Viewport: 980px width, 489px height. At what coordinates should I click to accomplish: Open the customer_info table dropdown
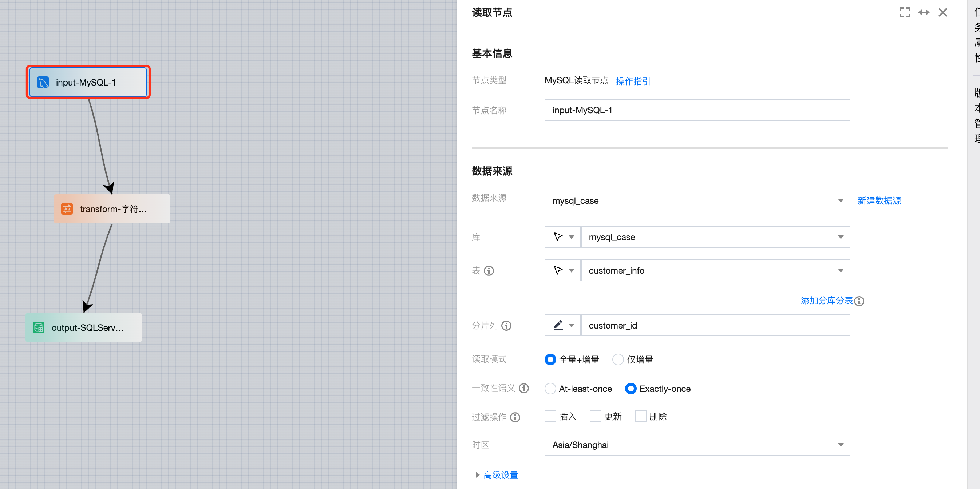715,271
